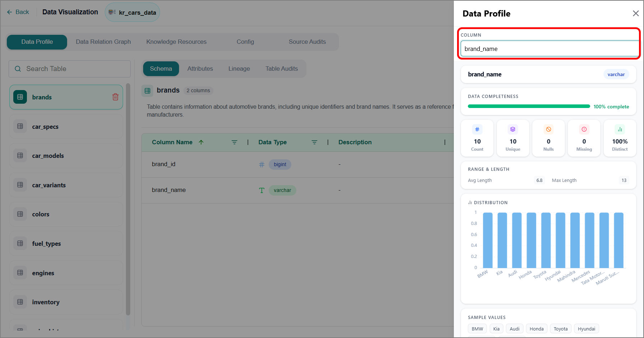The image size is (644, 338).
Task: Click the search magnifier icon
Action: pos(18,69)
